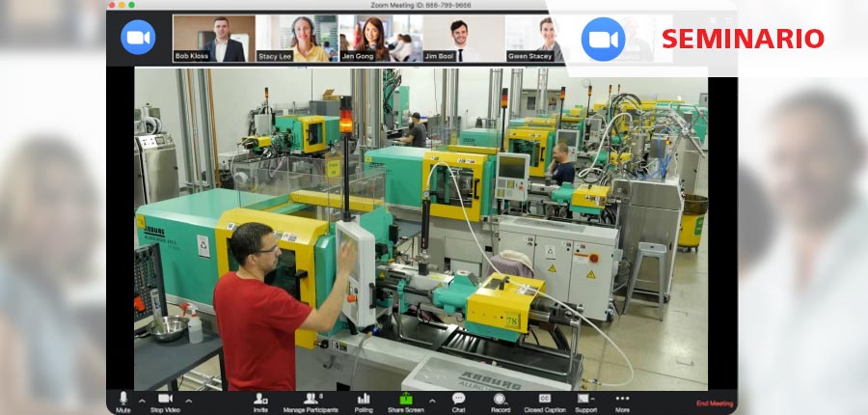Stop Video camera toggle
Image resolution: width=868 pixels, height=415 pixels.
[x=165, y=399]
